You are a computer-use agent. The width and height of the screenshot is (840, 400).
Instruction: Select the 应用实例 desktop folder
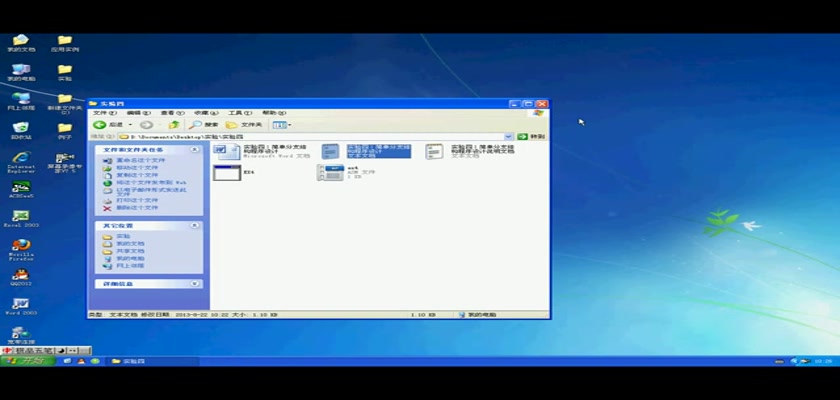coord(65,43)
